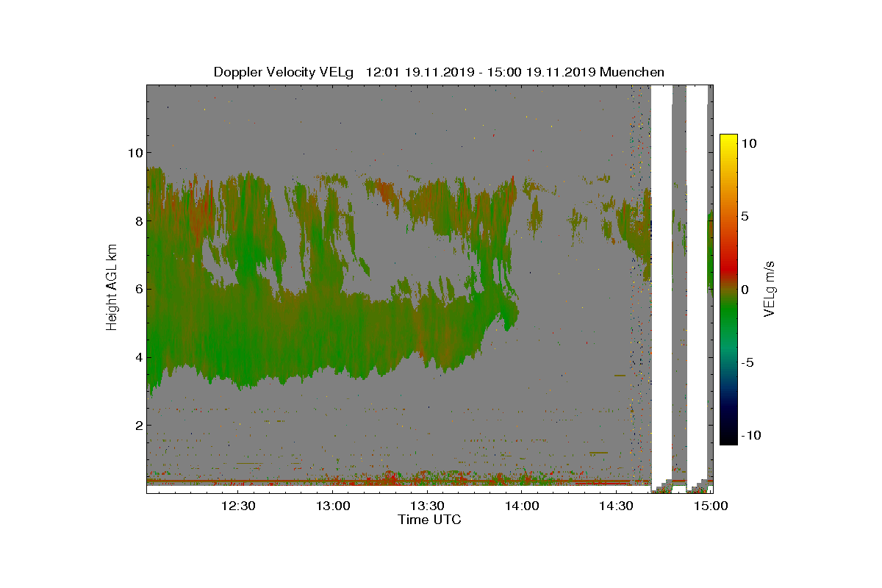Click the 14:00 time tick label
Viewport: 882px width, 588px height.
pyautogui.click(x=522, y=506)
